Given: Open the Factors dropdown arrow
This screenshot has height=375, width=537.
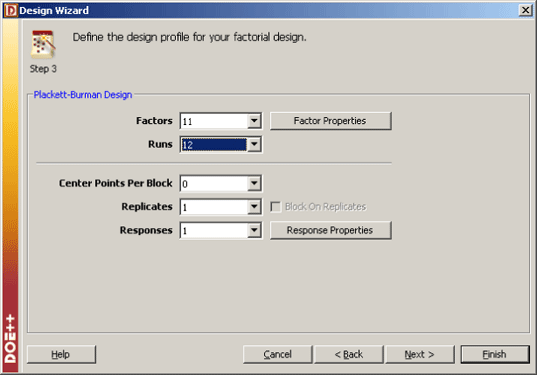Looking at the screenshot, I should (x=254, y=121).
